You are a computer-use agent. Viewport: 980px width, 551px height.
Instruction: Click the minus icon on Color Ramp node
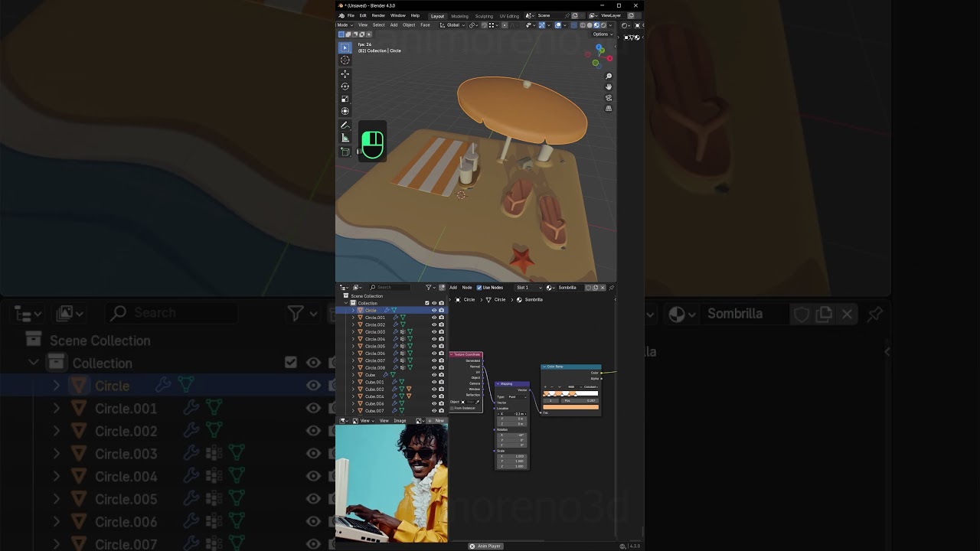[552, 386]
